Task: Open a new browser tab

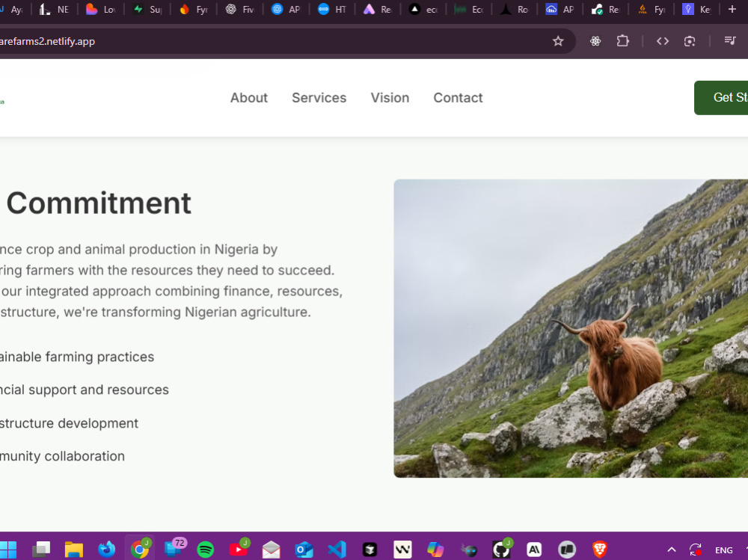Action: point(732,9)
